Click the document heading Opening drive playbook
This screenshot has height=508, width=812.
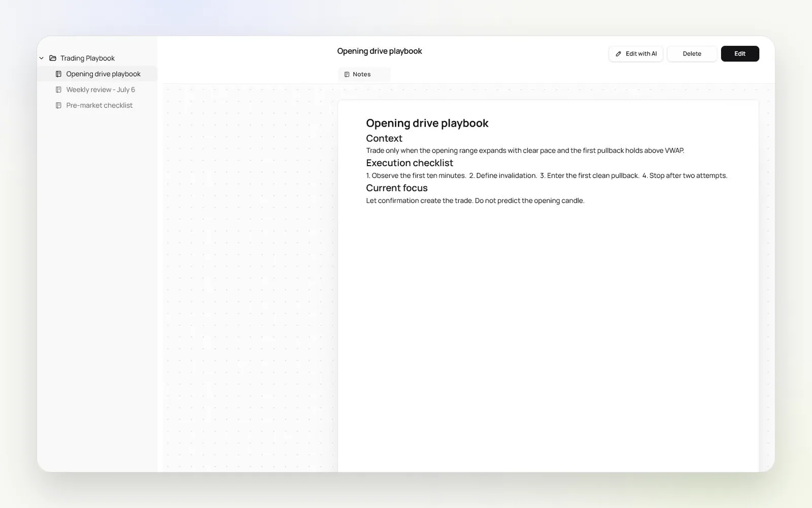point(427,123)
